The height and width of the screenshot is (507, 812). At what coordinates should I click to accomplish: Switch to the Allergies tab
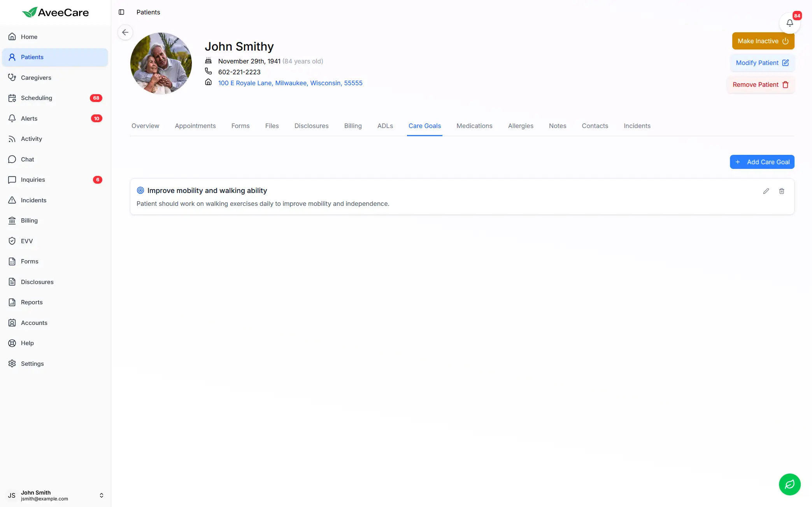click(521, 126)
